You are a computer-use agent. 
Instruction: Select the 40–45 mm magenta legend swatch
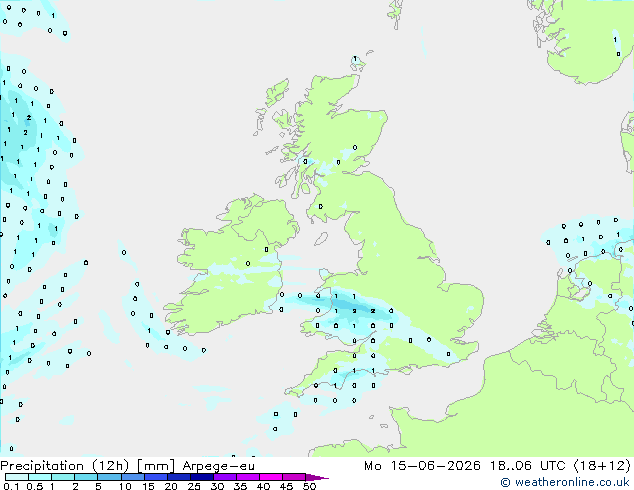click(271, 477)
